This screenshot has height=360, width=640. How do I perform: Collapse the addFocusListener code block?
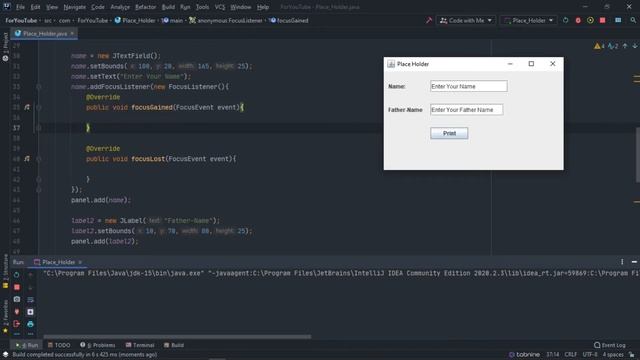click(39, 87)
